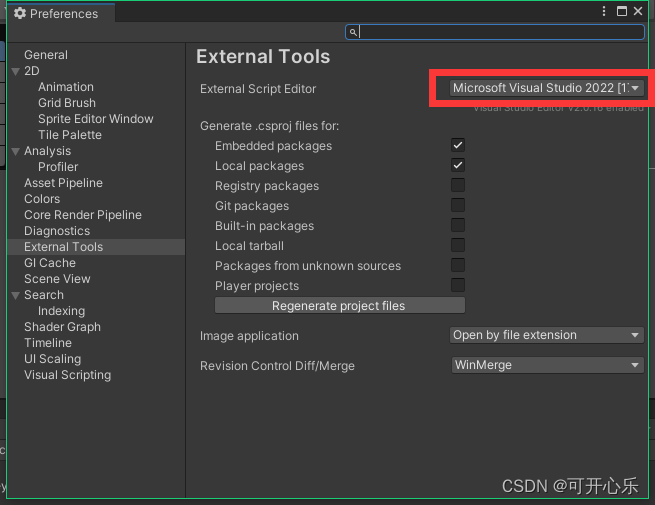This screenshot has width=655, height=505.
Task: Open GI Cache preferences
Action: pyautogui.click(x=50, y=263)
